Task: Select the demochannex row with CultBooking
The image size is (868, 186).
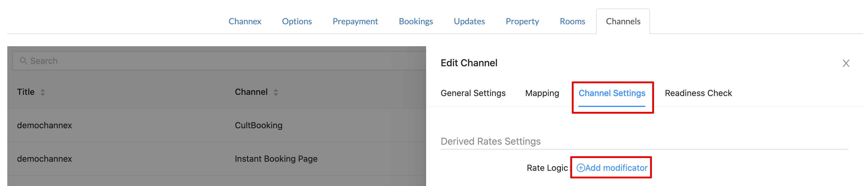Action: 217,125
